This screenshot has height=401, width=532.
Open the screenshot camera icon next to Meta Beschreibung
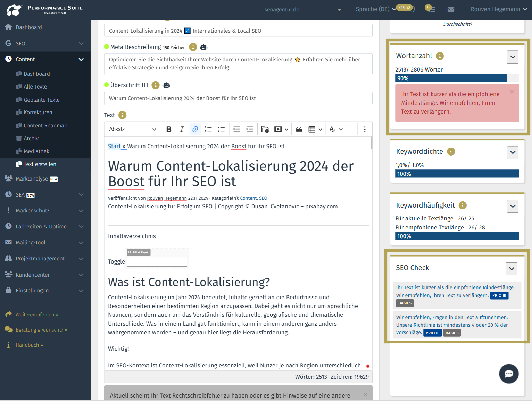click(x=204, y=47)
